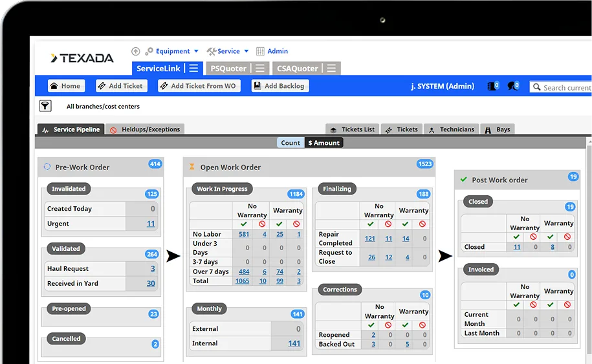
Task: Click the Post Work order checkmark icon
Action: pyautogui.click(x=464, y=180)
